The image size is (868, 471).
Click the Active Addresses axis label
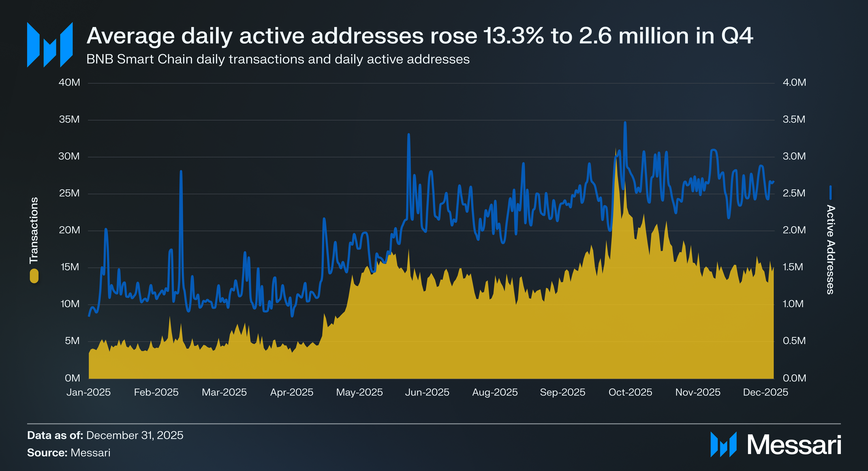tap(830, 249)
